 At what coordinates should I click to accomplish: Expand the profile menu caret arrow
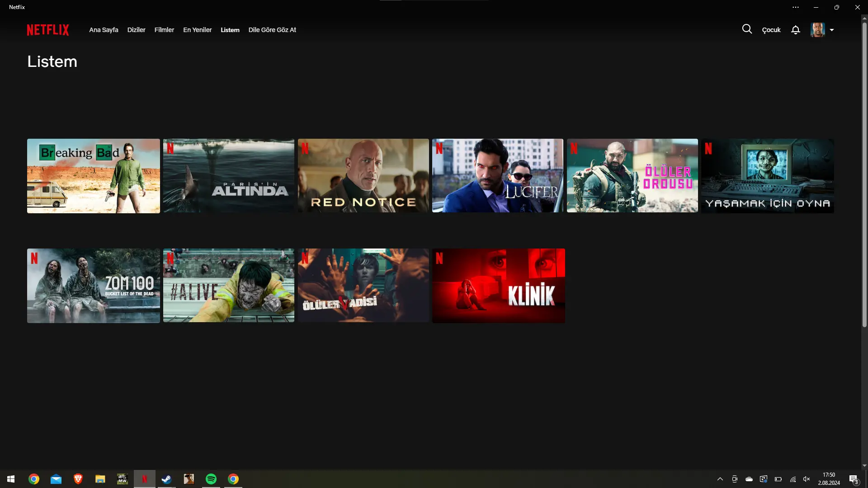pyautogui.click(x=832, y=30)
